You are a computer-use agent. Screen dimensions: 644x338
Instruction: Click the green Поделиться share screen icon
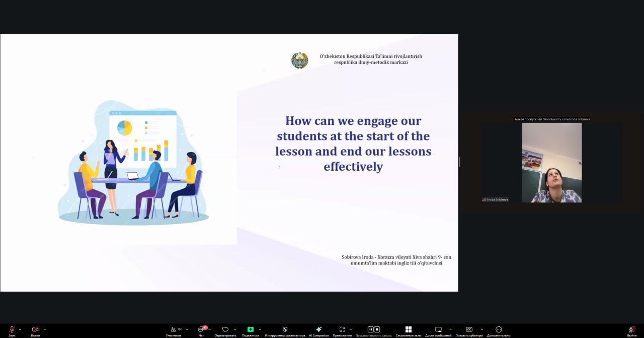[251, 329]
